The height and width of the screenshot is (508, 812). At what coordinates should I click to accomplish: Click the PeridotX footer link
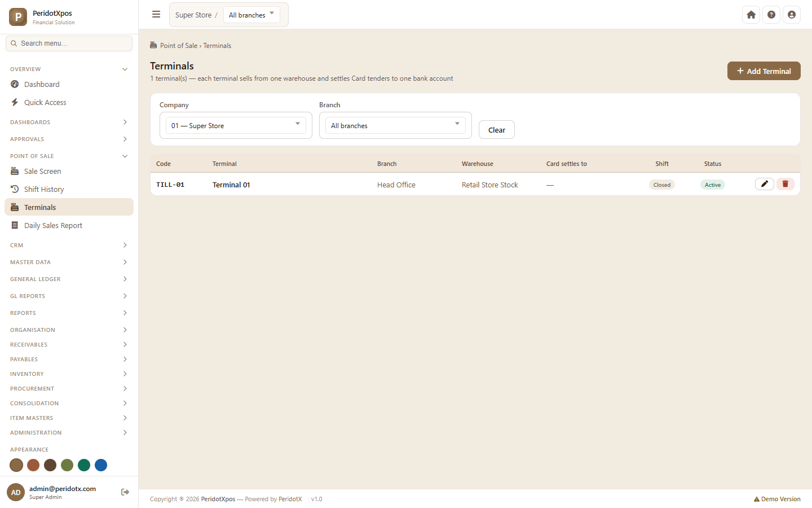point(290,499)
